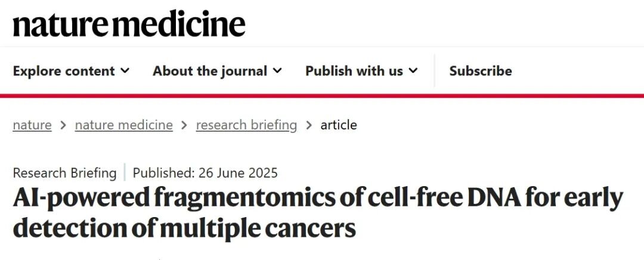
Task: Open the About the journal menu label
Action: click(210, 70)
